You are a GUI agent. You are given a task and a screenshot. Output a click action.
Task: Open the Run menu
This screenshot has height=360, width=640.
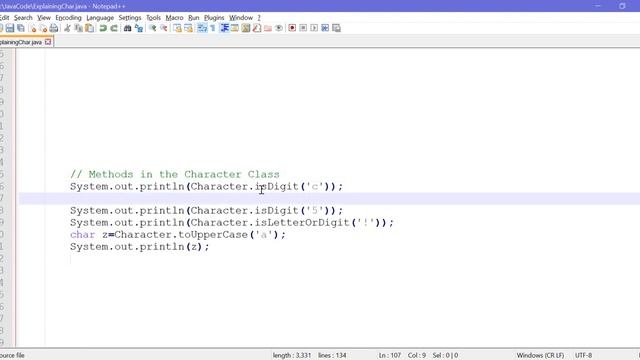pyautogui.click(x=193, y=18)
